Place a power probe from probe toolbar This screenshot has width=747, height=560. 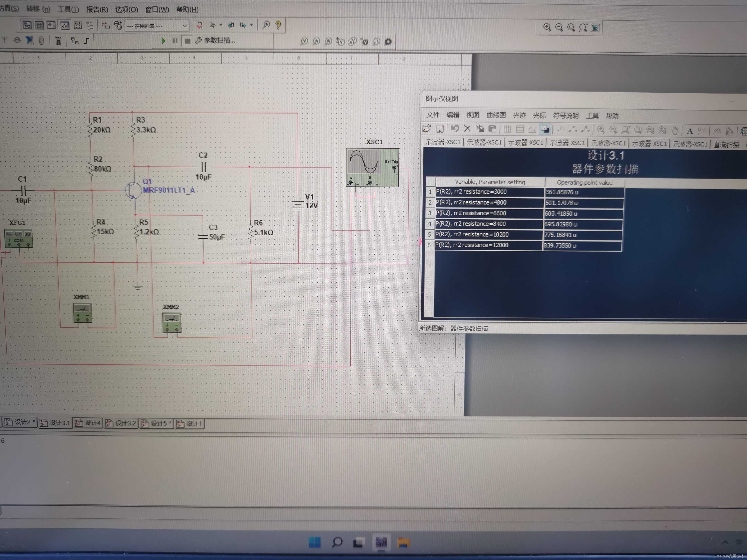(328, 41)
